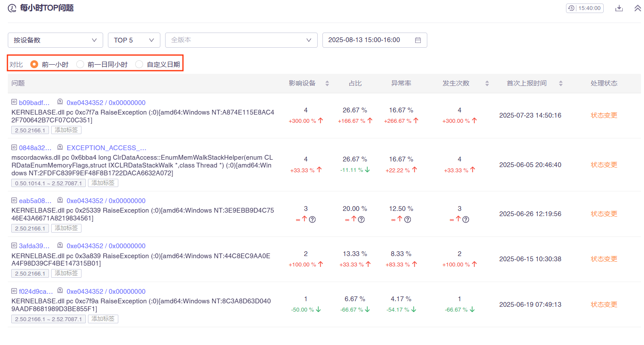Click the date range 2025-08-13 15:00-16:00 field

pos(368,40)
